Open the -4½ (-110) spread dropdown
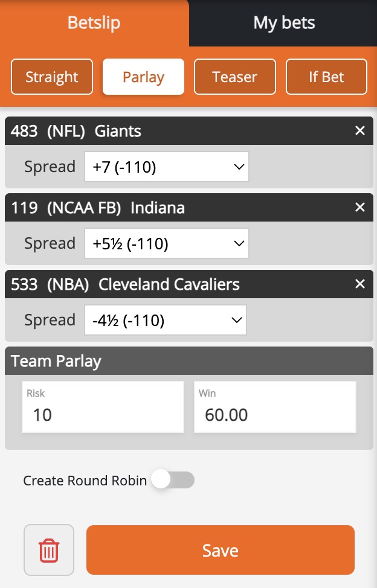 click(x=165, y=320)
